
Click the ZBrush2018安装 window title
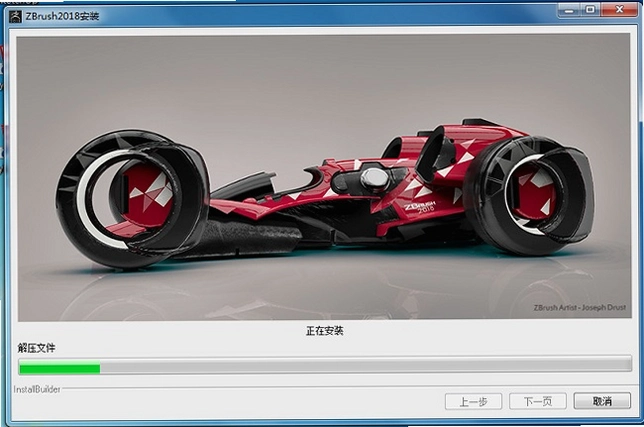[62, 16]
